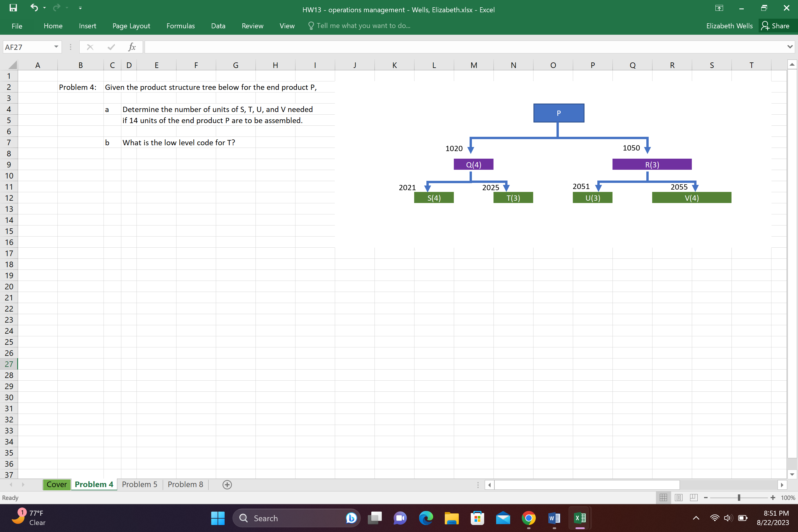Open the Insert Function dialog
Image resolution: width=798 pixels, height=532 pixels.
tap(132, 47)
